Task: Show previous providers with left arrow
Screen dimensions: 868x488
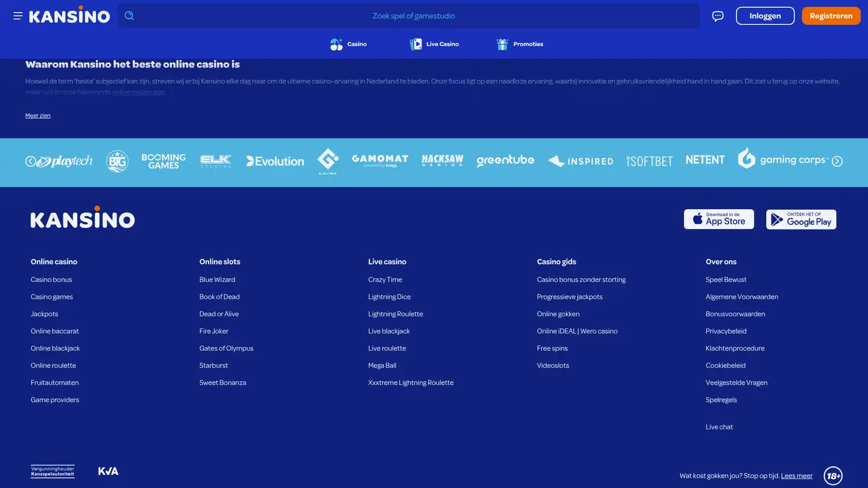Action: click(x=30, y=161)
